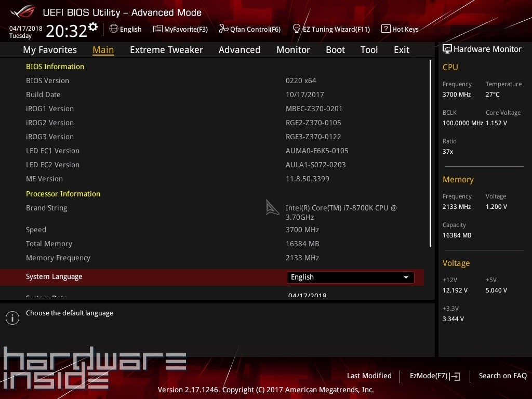Click the Hardware Monitor screen icon
532x399 pixels.
pos(447,49)
